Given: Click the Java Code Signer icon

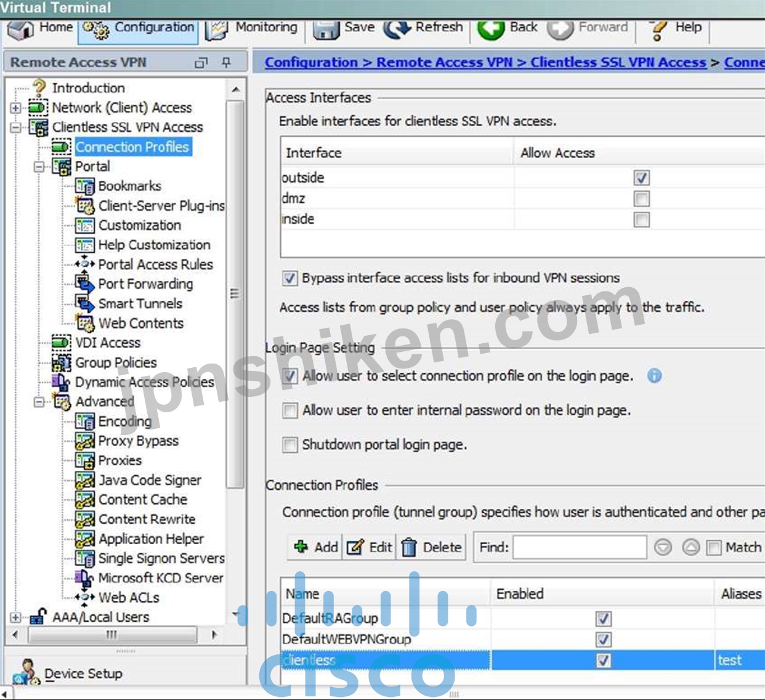Looking at the screenshot, I should pyautogui.click(x=84, y=480).
